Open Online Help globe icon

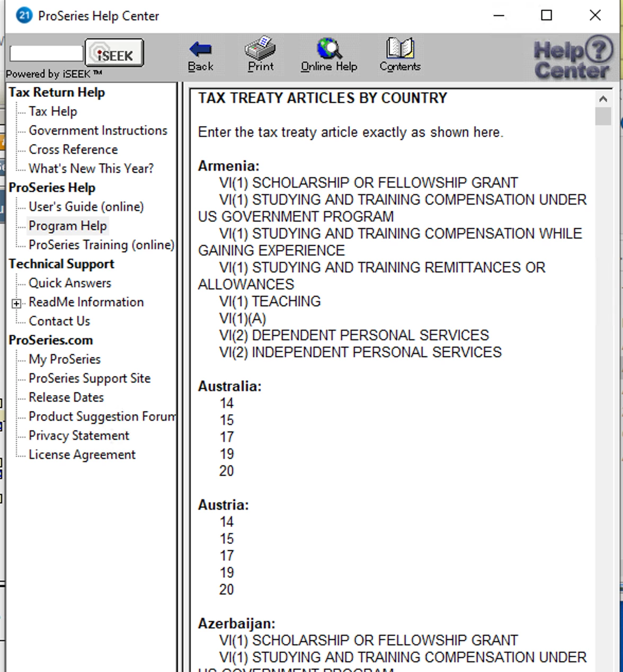click(329, 48)
